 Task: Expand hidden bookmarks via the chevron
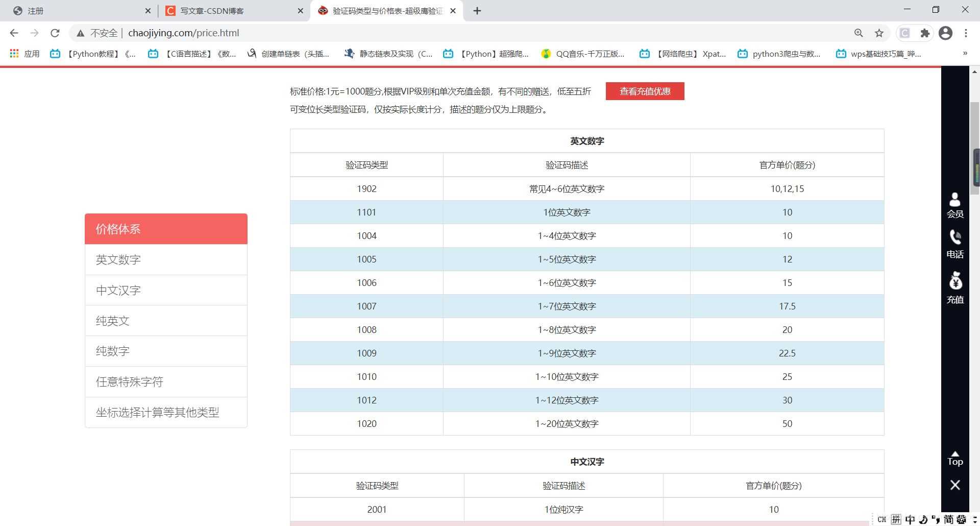(x=965, y=53)
